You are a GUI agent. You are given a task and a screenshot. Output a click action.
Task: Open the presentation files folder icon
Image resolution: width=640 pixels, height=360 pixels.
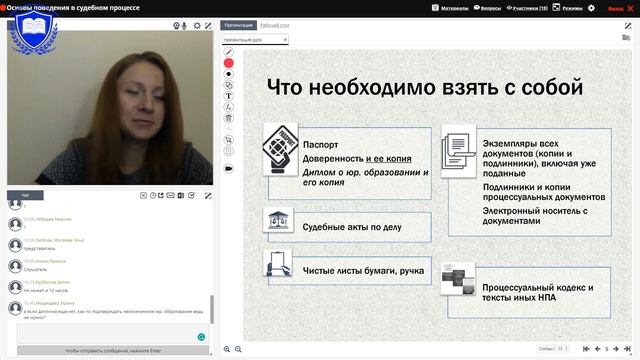(x=626, y=38)
